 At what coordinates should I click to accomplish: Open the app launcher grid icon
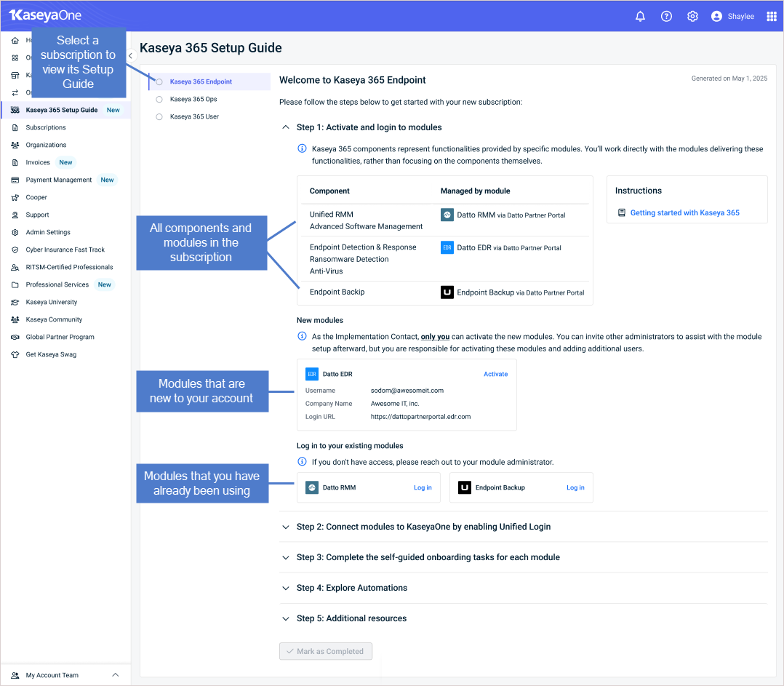coord(772,17)
